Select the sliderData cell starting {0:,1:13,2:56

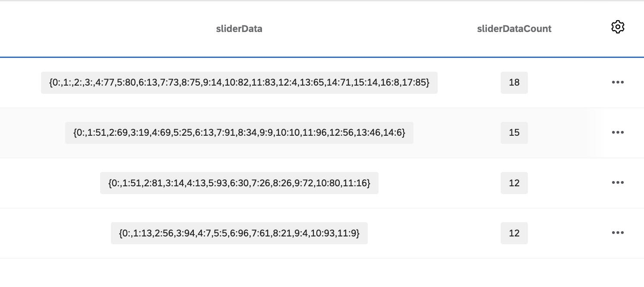(x=239, y=233)
